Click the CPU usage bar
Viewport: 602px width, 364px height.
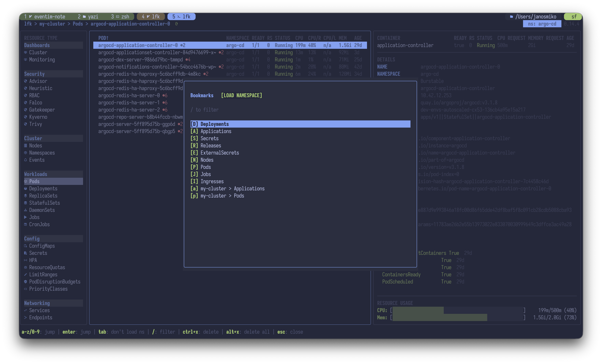point(458,310)
